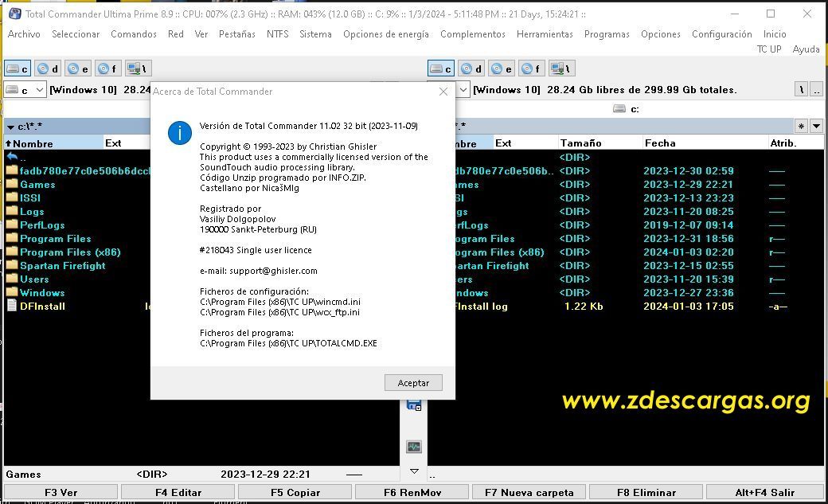This screenshot has width=828, height=504.
Task: Select Games folder in left panel
Action: pos(37,185)
